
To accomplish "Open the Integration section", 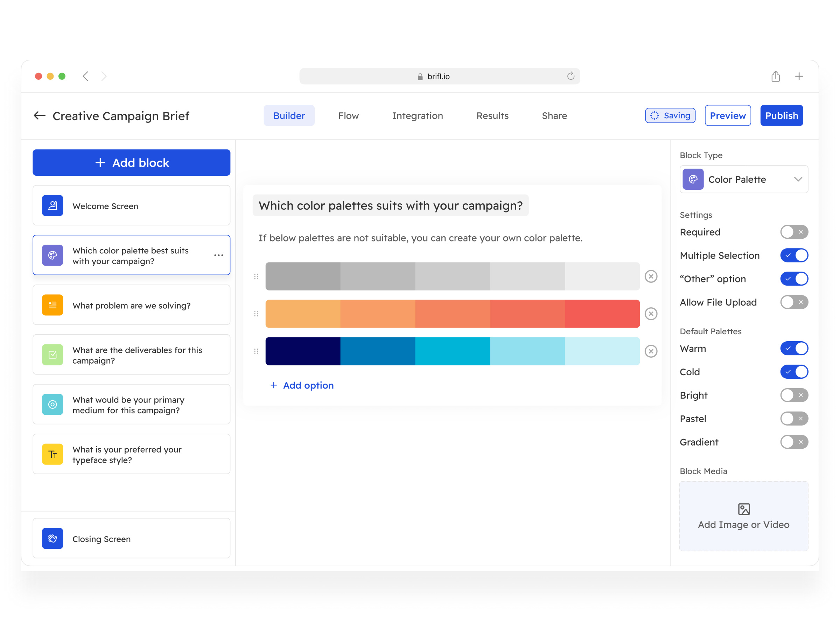I will pos(417,115).
